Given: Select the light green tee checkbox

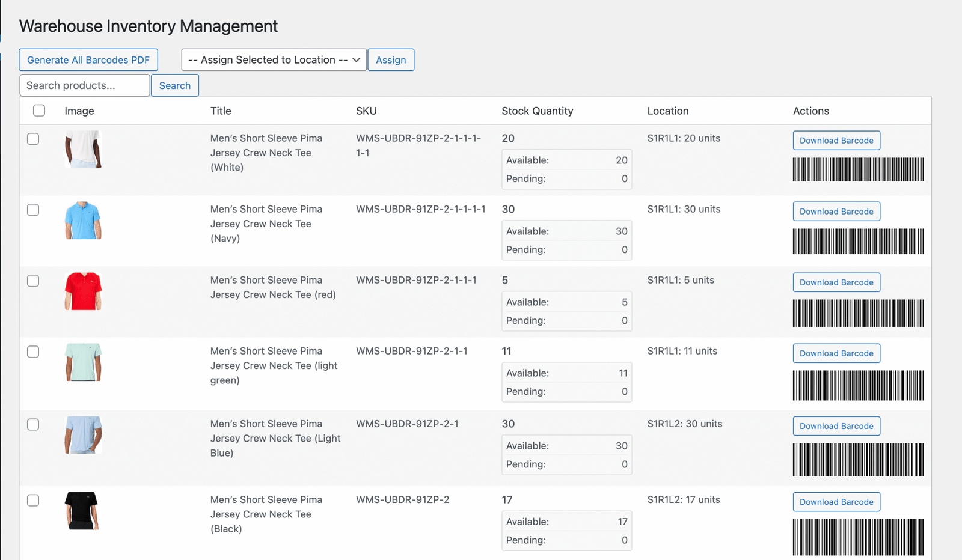Looking at the screenshot, I should 33,352.
